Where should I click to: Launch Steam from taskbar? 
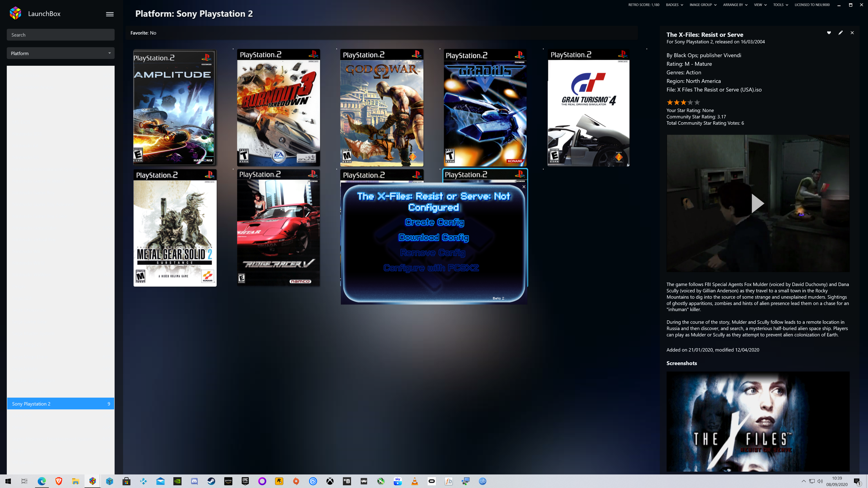pos(211,481)
